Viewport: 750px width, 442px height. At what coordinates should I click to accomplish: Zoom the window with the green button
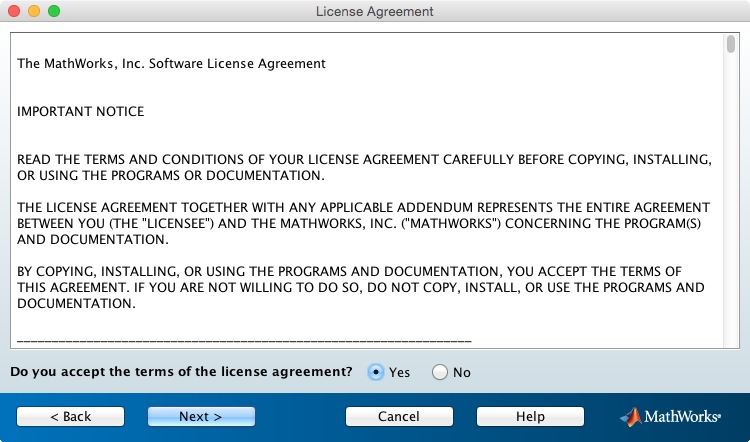tap(54, 11)
